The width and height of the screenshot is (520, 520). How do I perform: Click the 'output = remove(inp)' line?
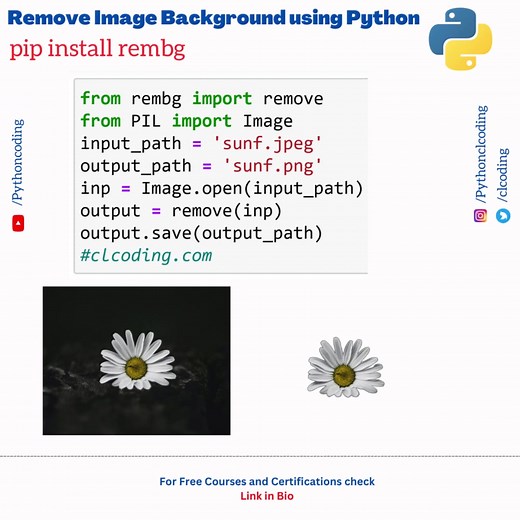pyautogui.click(x=181, y=211)
